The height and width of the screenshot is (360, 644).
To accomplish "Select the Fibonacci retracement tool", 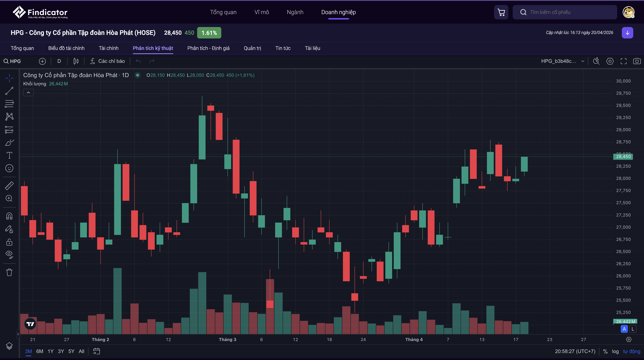I will (x=9, y=103).
